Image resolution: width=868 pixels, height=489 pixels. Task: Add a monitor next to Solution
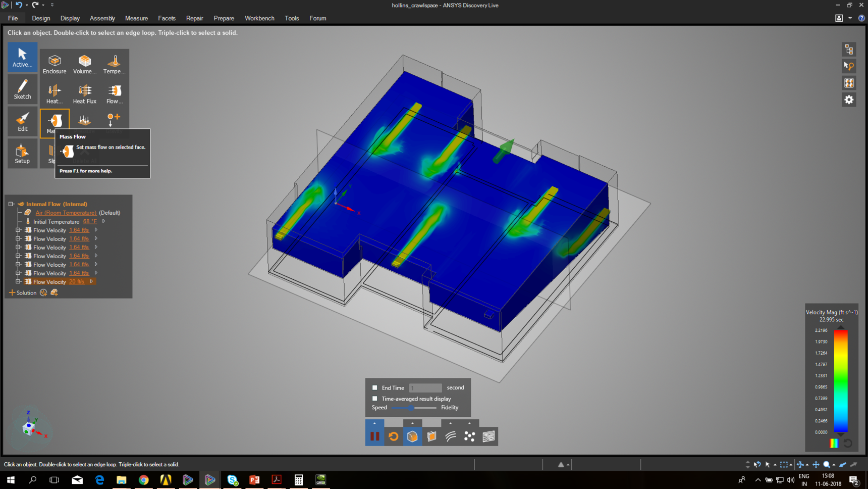tap(43, 292)
